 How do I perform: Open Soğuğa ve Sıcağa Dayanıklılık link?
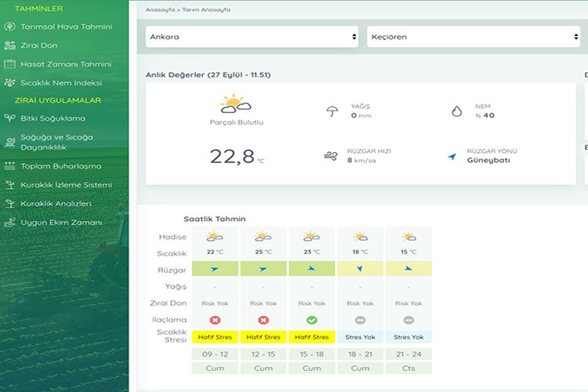pos(56,142)
